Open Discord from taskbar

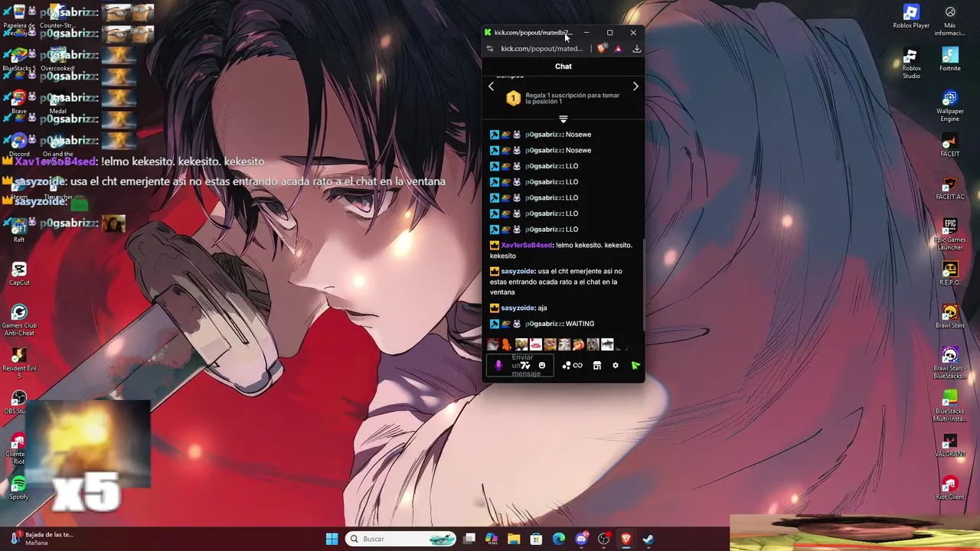[x=581, y=539]
